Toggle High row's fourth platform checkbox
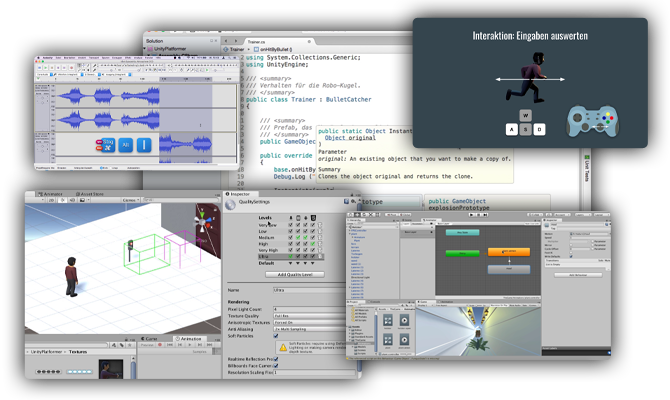Image resolution: width=670 pixels, height=400 pixels. coord(313,244)
